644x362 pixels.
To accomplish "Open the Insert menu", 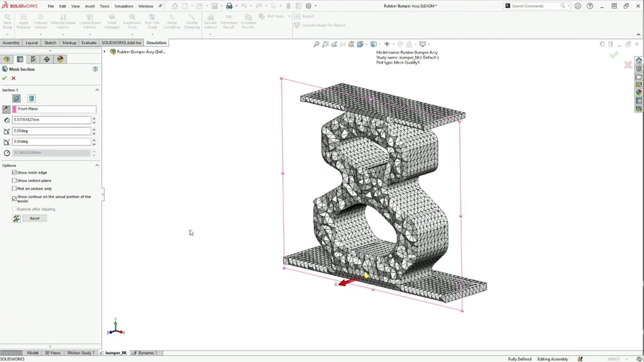I will click(89, 6).
